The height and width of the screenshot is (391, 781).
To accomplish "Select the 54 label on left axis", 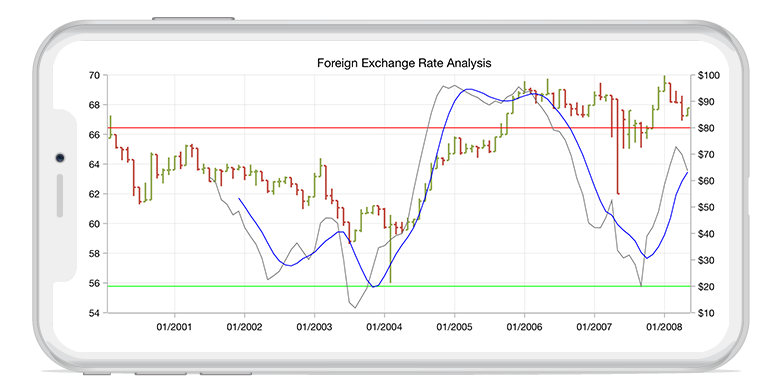I will pyautogui.click(x=95, y=313).
